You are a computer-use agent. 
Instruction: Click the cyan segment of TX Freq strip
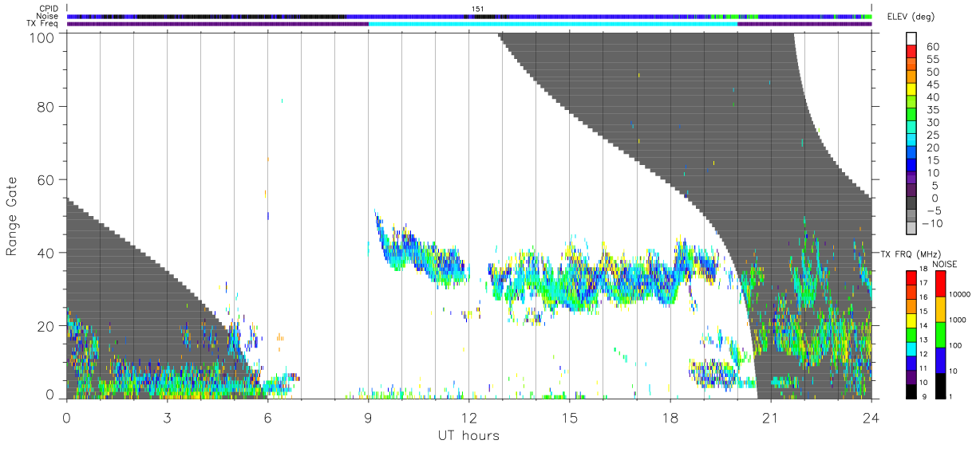[x=553, y=23]
